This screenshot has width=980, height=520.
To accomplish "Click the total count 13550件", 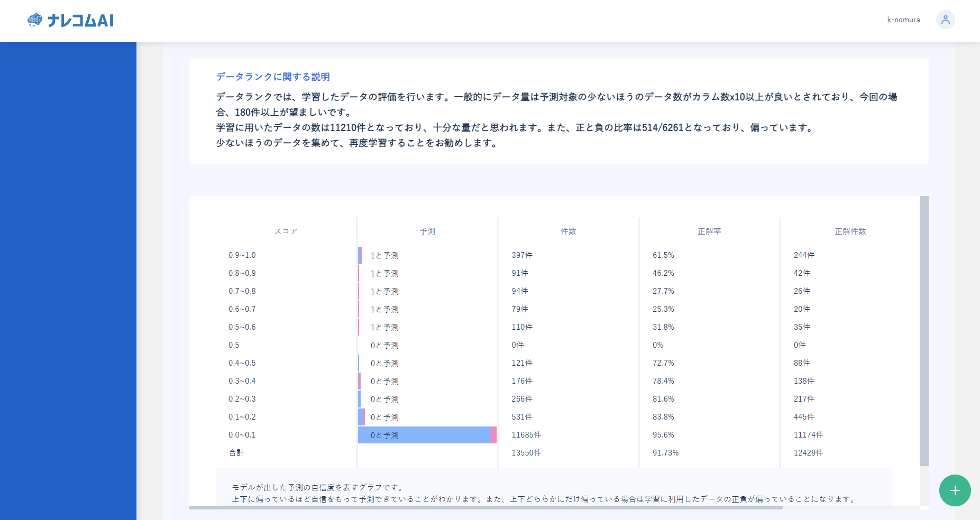I will (526, 453).
